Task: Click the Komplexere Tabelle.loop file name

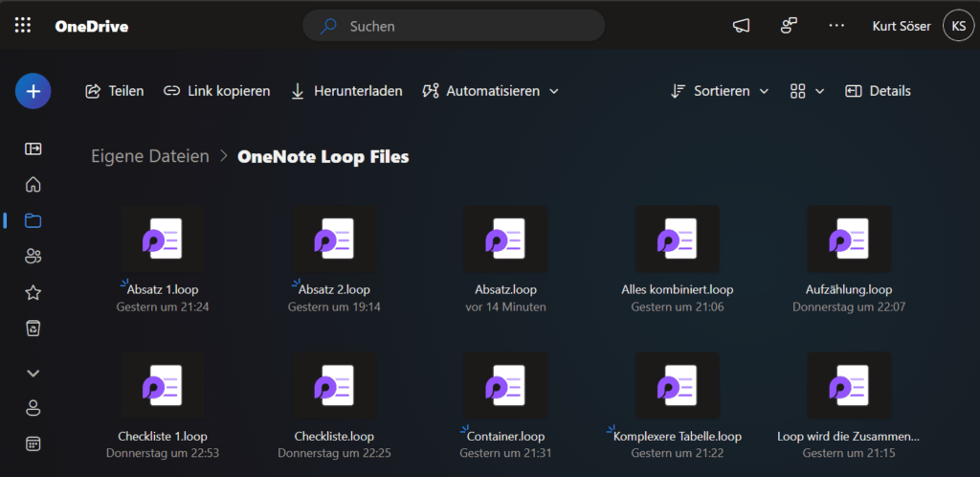Action: click(678, 436)
